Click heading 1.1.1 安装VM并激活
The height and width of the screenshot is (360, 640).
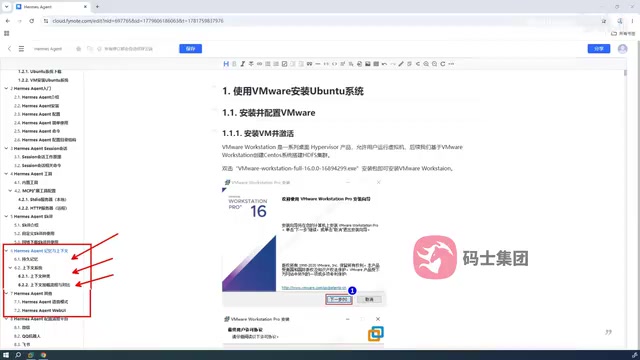coord(258,133)
